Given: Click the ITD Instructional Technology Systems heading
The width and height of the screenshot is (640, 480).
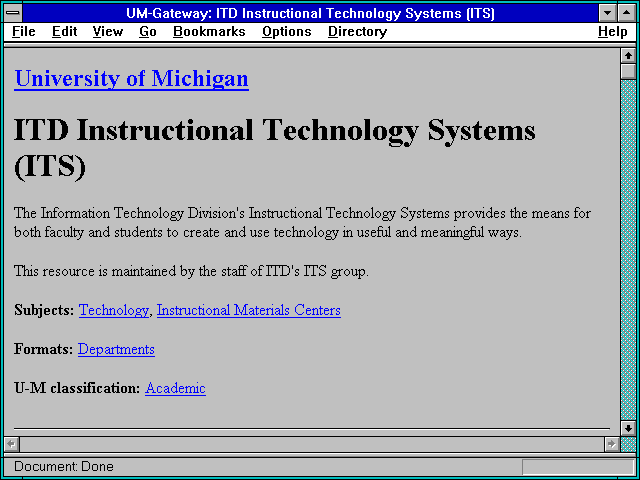Looking at the screenshot, I should [x=274, y=148].
